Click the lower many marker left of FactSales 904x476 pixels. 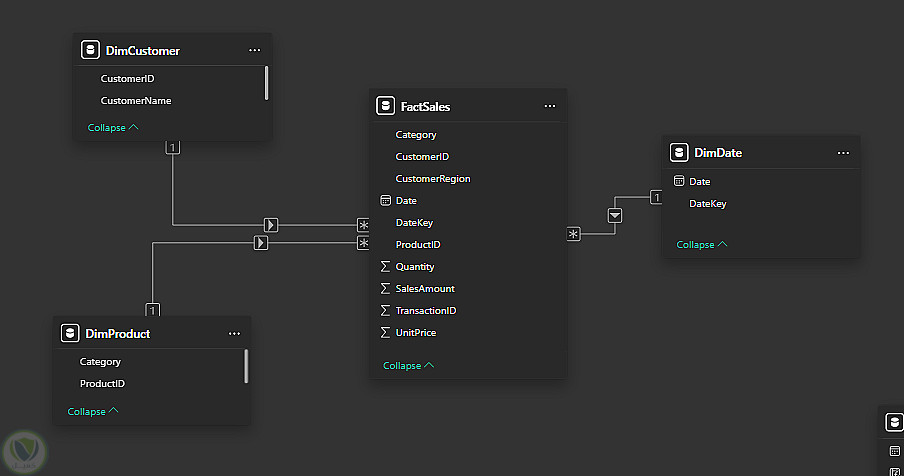pos(363,243)
